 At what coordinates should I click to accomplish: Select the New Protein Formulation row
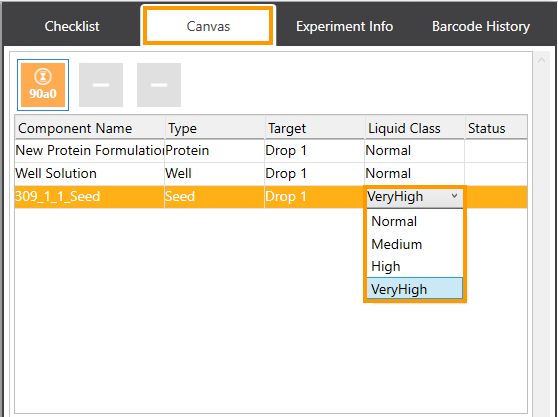pos(271,151)
